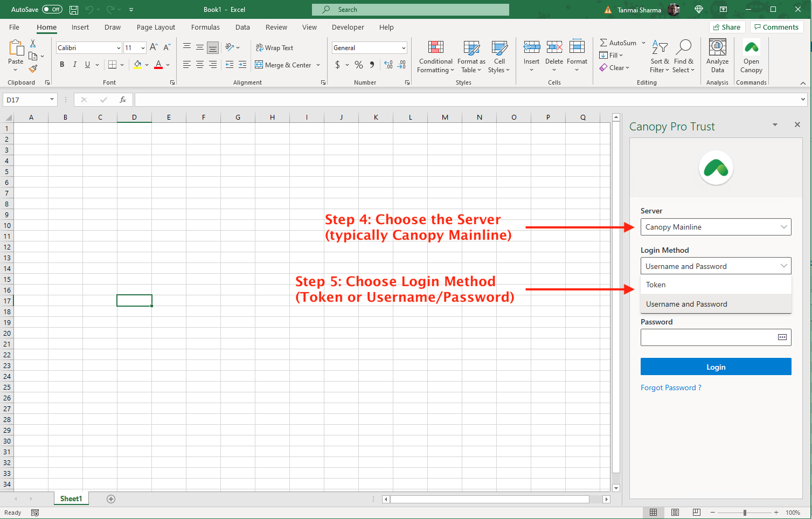Click the Decrease Font Size icon
Screen dimensions: 812x519
167,47
